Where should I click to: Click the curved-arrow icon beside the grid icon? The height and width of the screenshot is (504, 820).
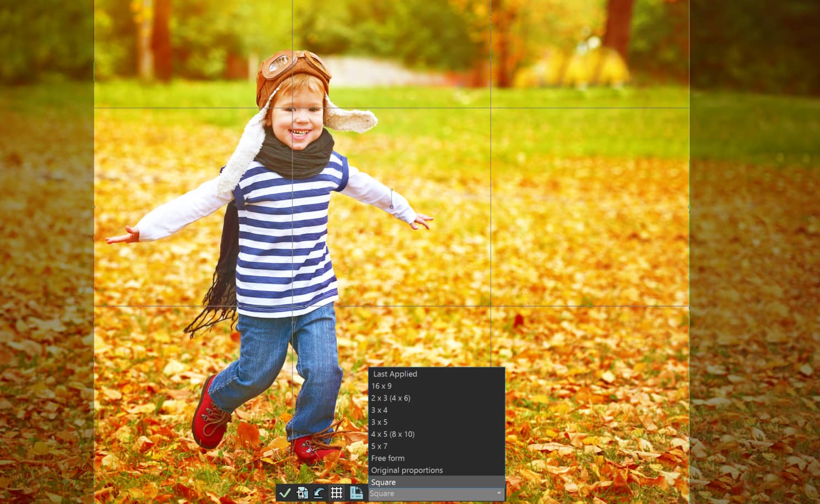click(x=319, y=493)
